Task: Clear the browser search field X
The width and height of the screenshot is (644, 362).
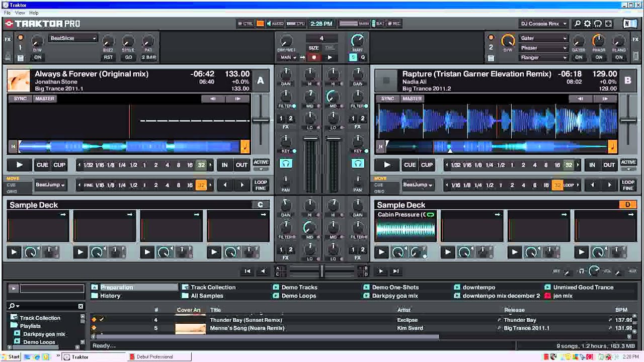Action: click(x=80, y=306)
